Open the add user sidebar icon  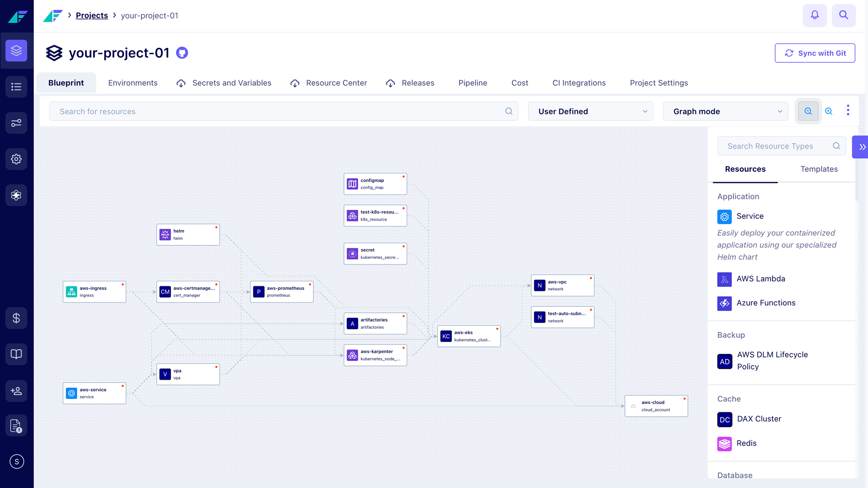click(x=16, y=391)
